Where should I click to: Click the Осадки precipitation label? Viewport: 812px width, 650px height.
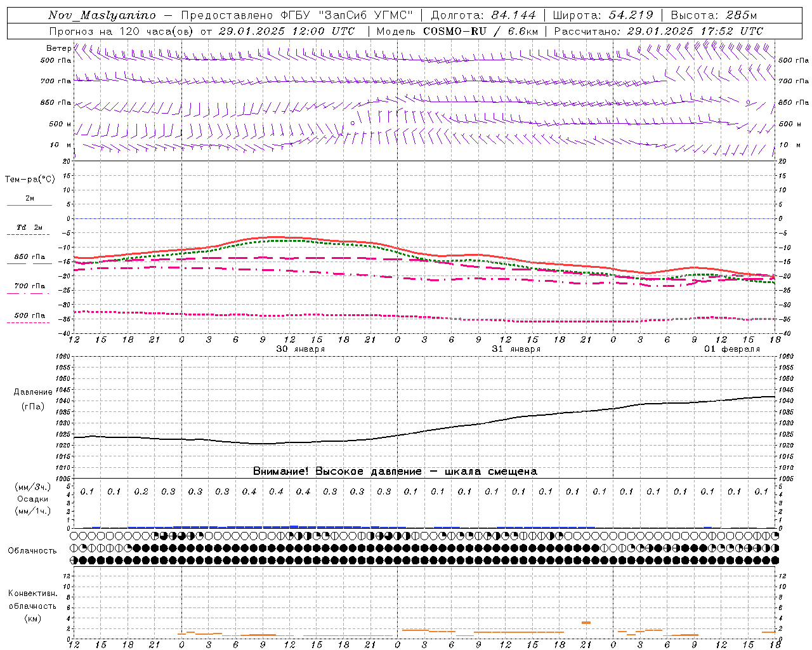coord(32,500)
